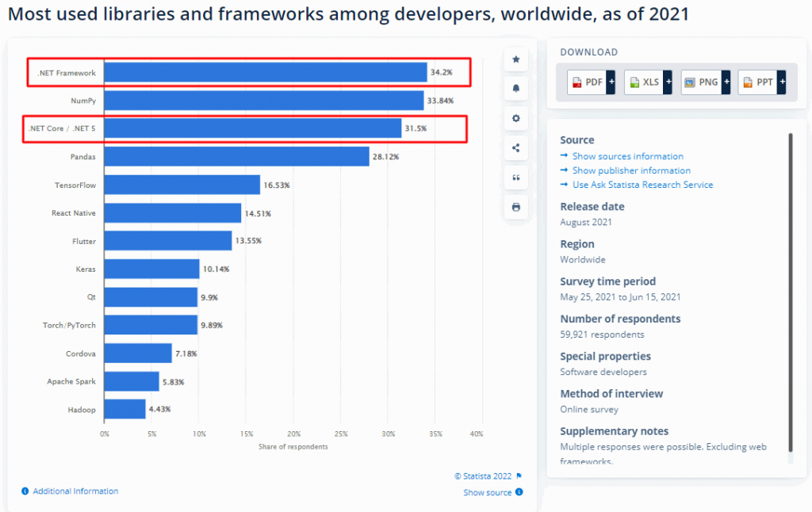This screenshot has height=512, width=812.
Task: Click the quotation citation icon
Action: pyautogui.click(x=515, y=178)
